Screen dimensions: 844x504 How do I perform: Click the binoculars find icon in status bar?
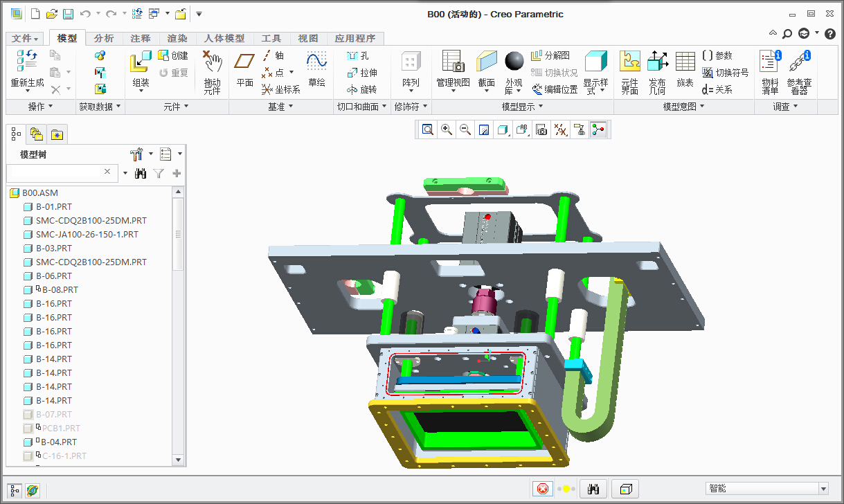coord(593,489)
